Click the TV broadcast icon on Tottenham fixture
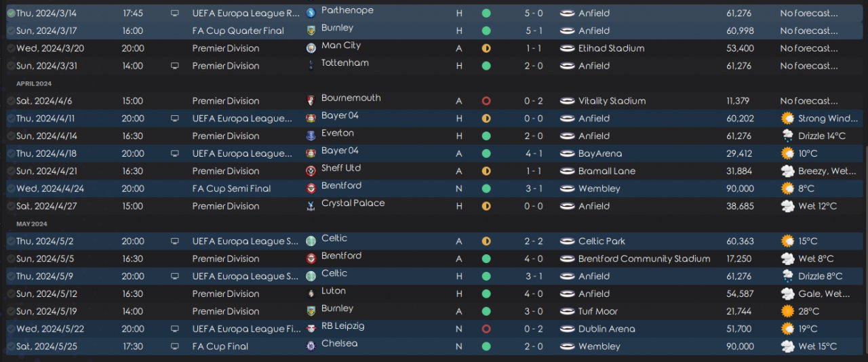This screenshot has height=362, width=868. point(175,66)
